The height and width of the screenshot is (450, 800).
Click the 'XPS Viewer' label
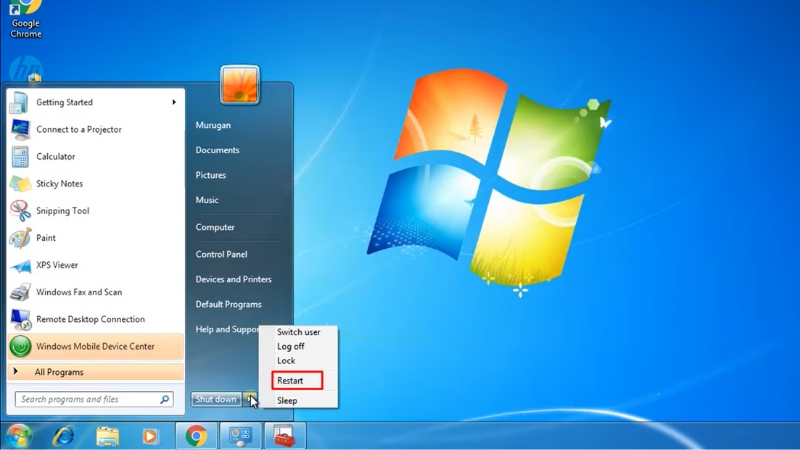(57, 265)
